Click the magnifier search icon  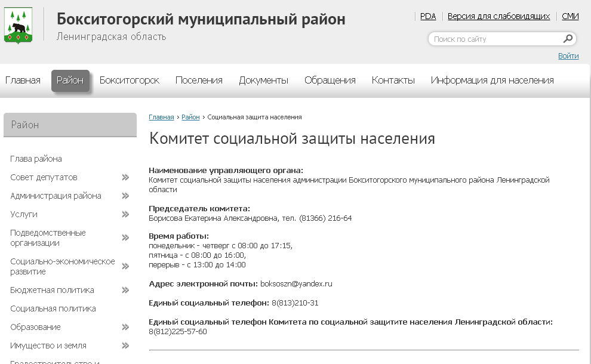[568, 39]
